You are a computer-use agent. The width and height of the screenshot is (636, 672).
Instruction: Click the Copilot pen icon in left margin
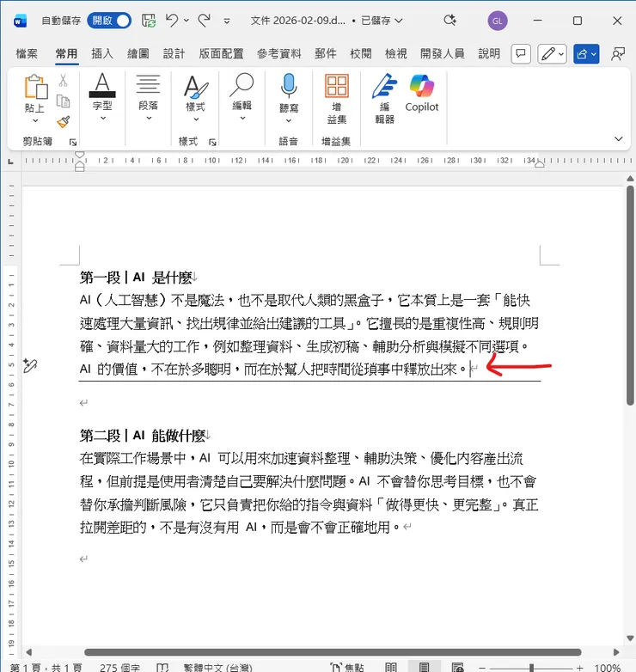30,365
